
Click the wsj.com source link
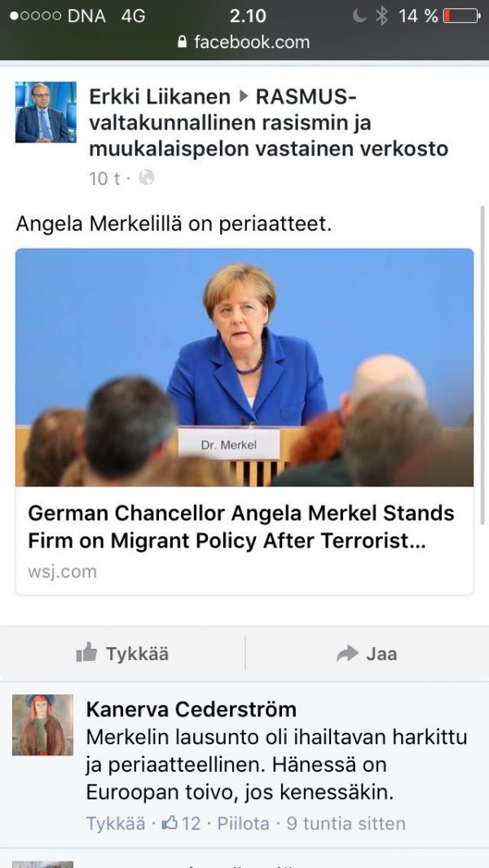tap(62, 572)
